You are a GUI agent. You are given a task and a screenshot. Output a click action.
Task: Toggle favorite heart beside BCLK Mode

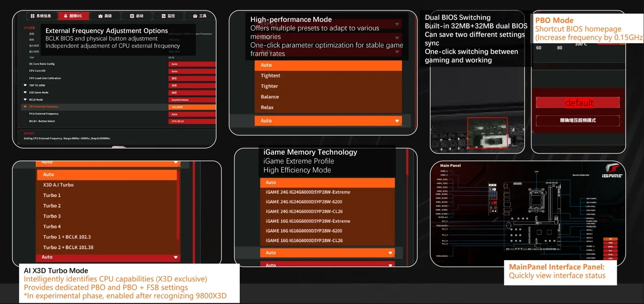coord(25,99)
